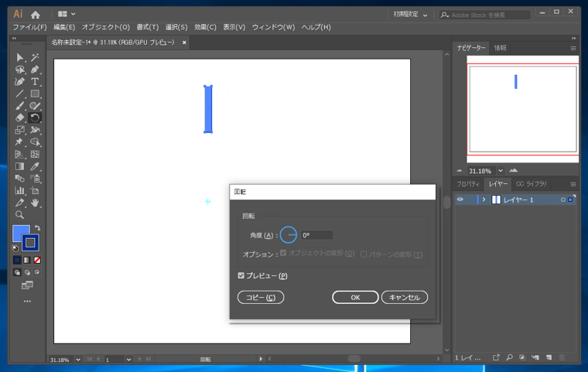This screenshot has width=588, height=372.
Task: Swap fill and stroke colors arrow
Action: pyautogui.click(x=37, y=228)
